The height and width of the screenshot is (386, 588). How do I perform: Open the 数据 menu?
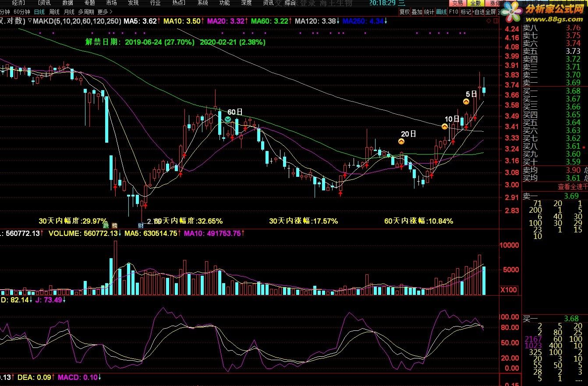tap(67, 3)
